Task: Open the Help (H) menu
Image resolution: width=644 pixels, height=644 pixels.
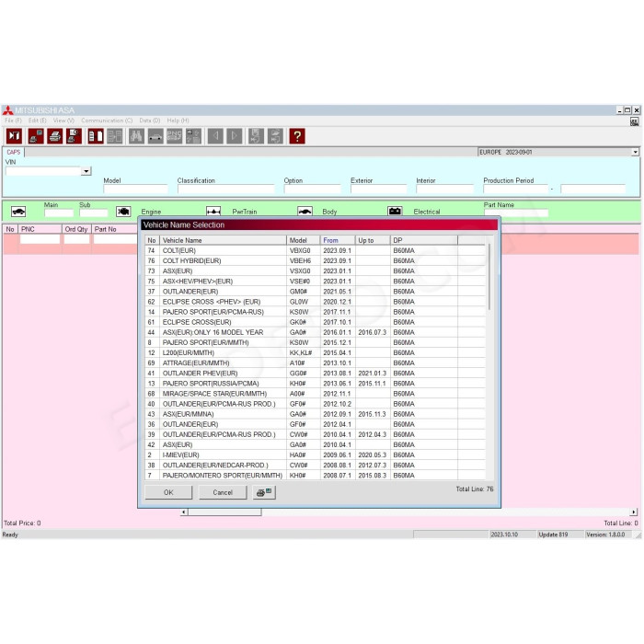Action: 178,121
